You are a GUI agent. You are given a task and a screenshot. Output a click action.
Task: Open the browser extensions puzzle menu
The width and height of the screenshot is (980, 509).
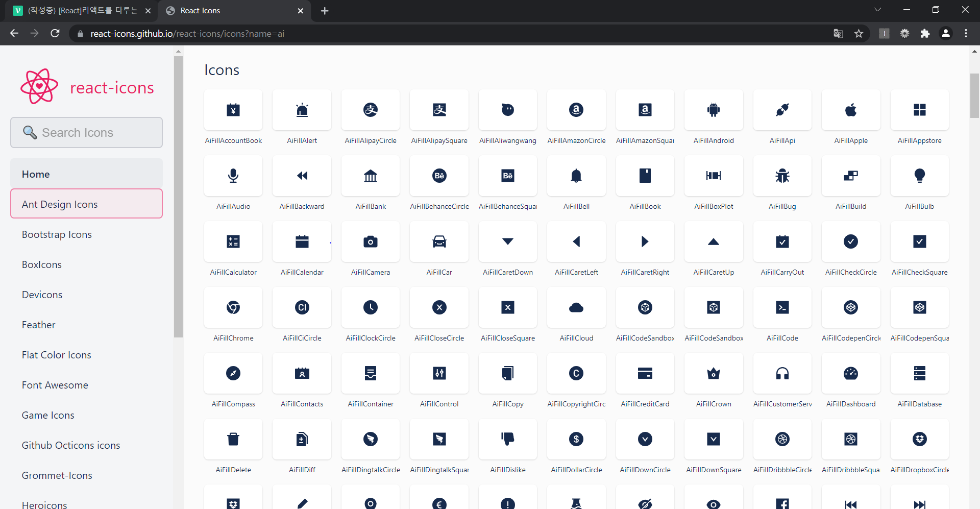tap(925, 34)
